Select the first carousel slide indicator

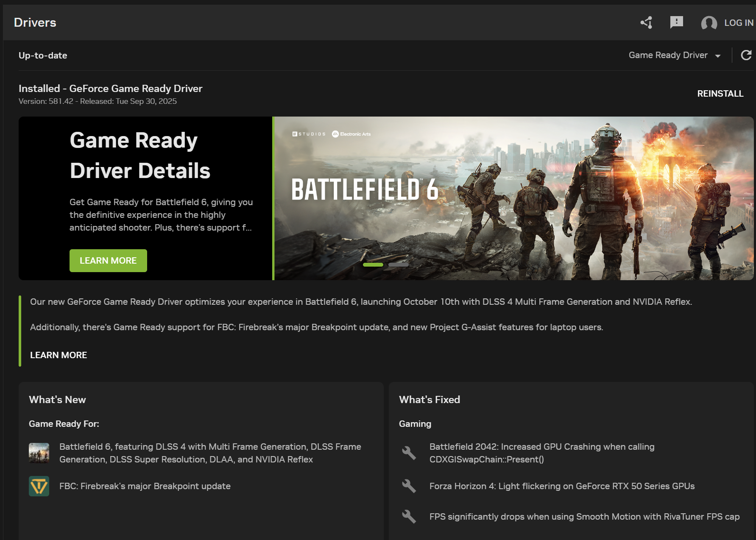[x=373, y=264]
